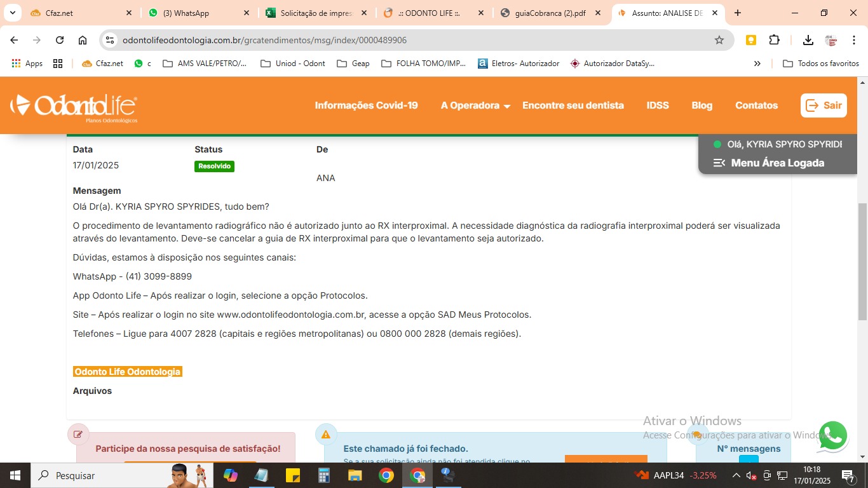Open Copilot from the taskbar
The width and height of the screenshot is (868, 488).
[x=230, y=475]
